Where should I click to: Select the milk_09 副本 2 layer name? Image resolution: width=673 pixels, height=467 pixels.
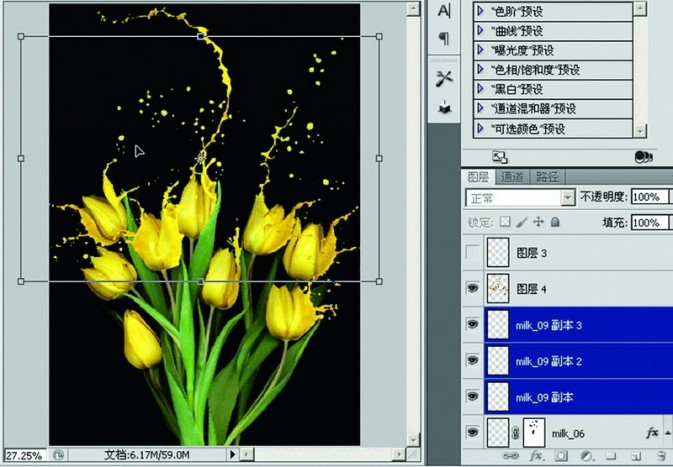point(549,361)
